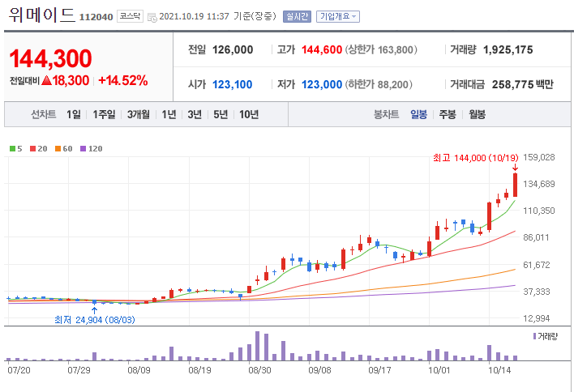This screenshot has height=392, width=574.
Task: Select the 3년 line chart tab
Action: point(195,114)
